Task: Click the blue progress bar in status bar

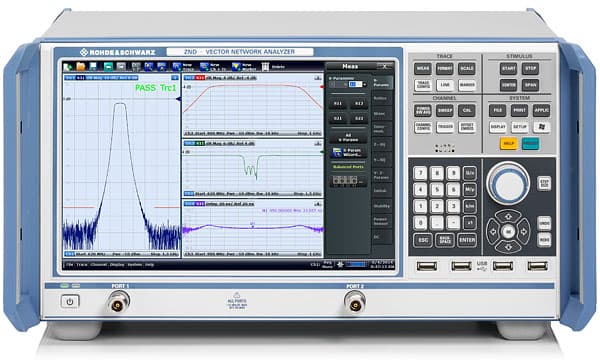Action: (x=355, y=264)
